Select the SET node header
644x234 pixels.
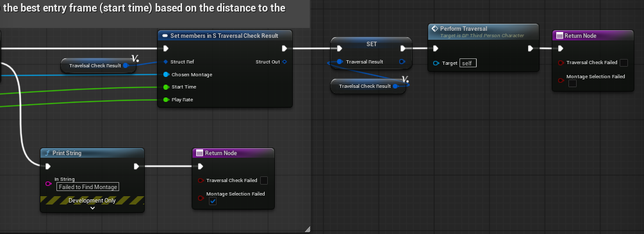tap(371, 44)
